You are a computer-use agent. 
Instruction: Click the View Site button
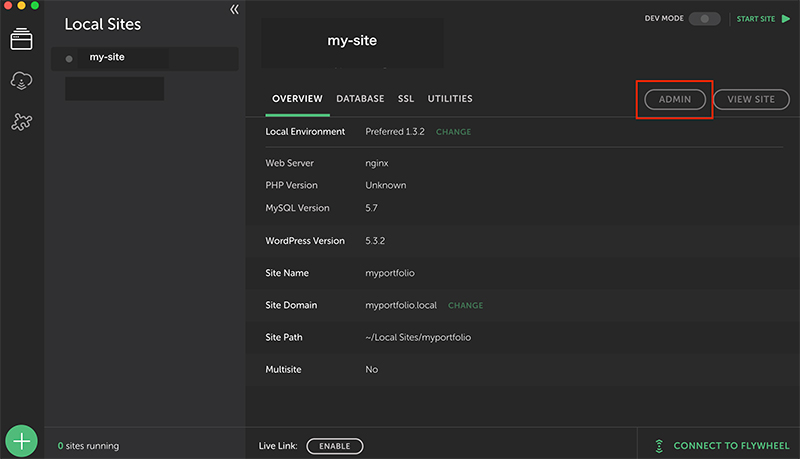pyautogui.click(x=751, y=99)
